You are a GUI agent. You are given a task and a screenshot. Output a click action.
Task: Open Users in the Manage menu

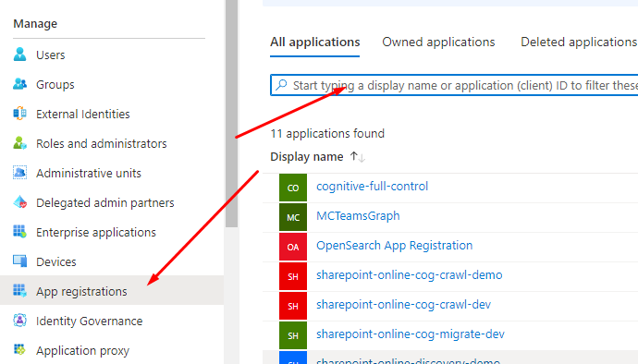tap(51, 55)
